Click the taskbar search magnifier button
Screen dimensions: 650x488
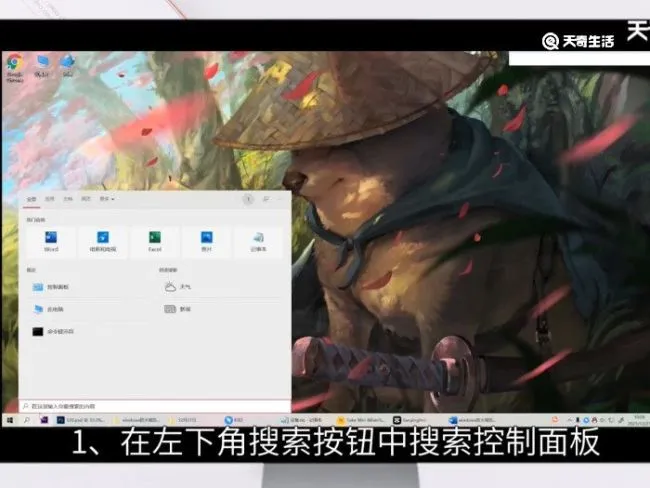[x=27, y=420]
